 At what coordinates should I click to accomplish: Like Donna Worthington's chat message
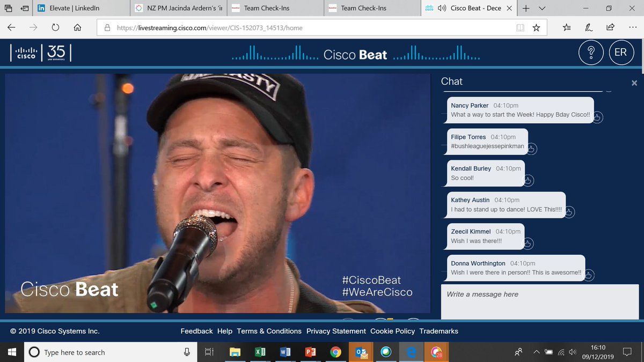589,276
